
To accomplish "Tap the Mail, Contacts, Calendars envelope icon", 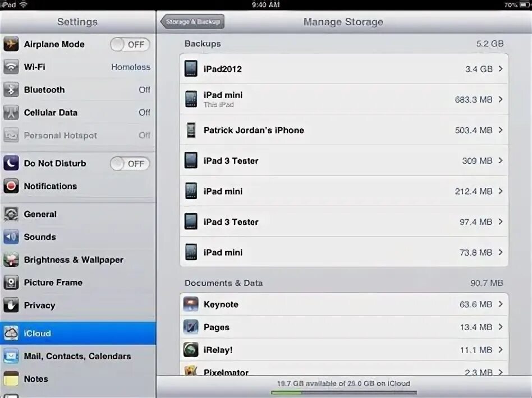I will click(11, 356).
